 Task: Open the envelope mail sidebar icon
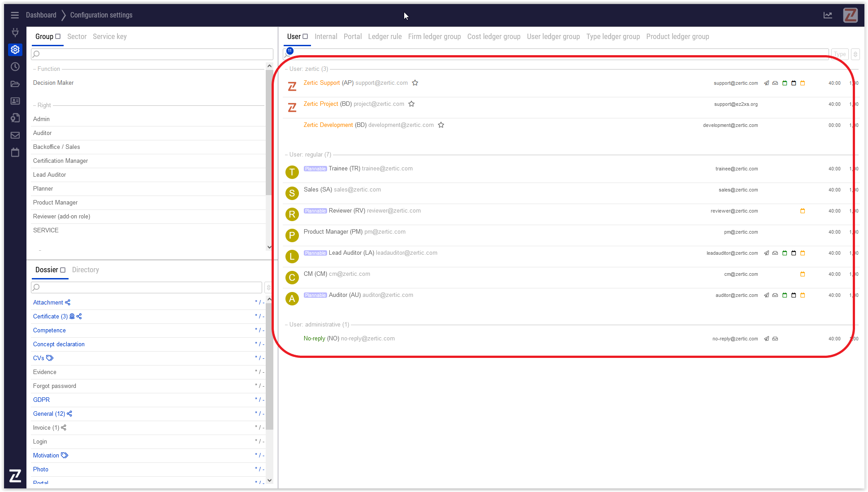point(15,135)
